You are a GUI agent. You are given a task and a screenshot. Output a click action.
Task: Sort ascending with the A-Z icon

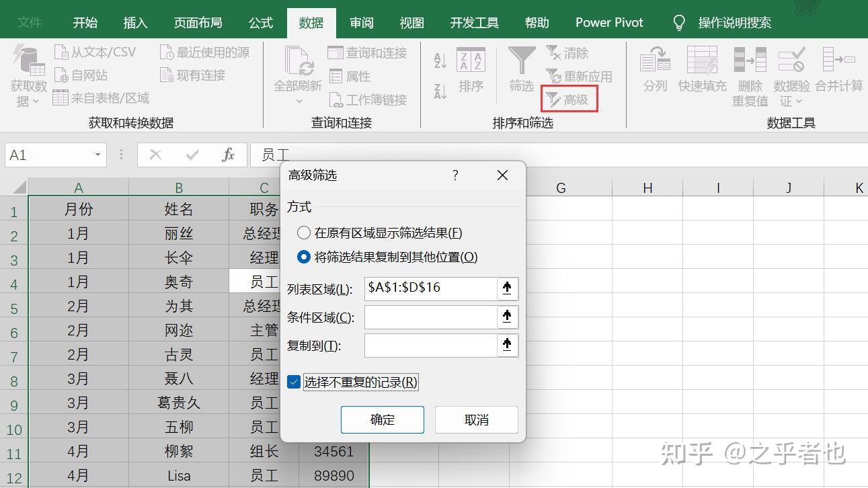tap(439, 60)
